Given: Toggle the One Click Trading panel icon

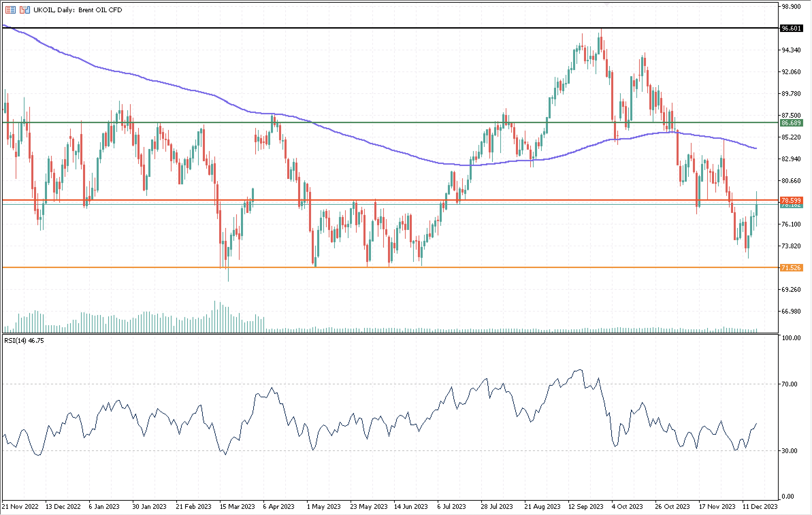Looking at the screenshot, I should coord(25,10).
